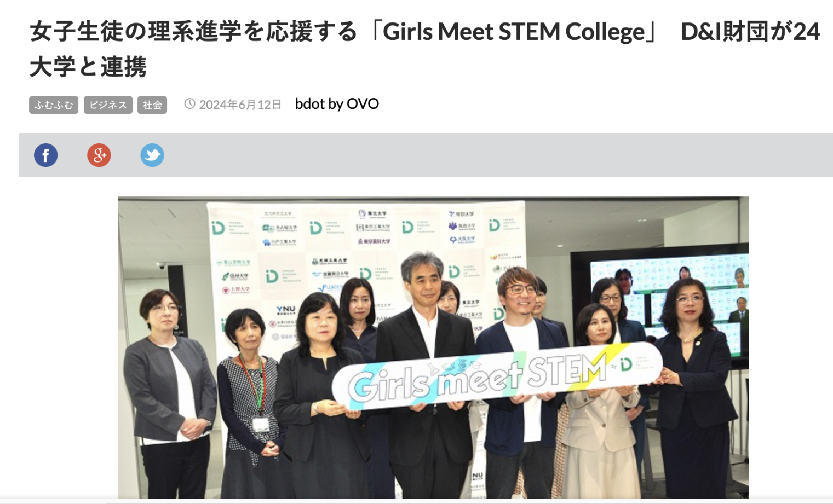833x504 pixels.
Task: Select the 社会 category tag
Action: coord(152,105)
